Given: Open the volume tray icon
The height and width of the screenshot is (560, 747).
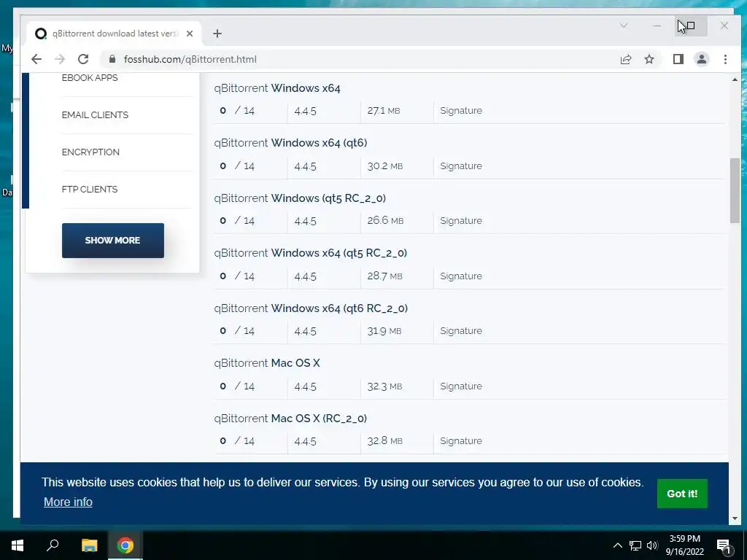Looking at the screenshot, I should click(652, 545).
